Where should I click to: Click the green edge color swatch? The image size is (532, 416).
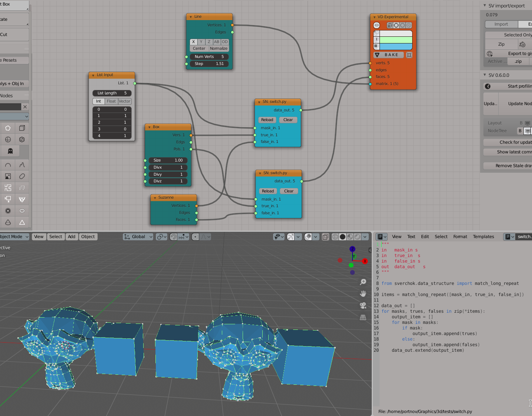coord(396,40)
